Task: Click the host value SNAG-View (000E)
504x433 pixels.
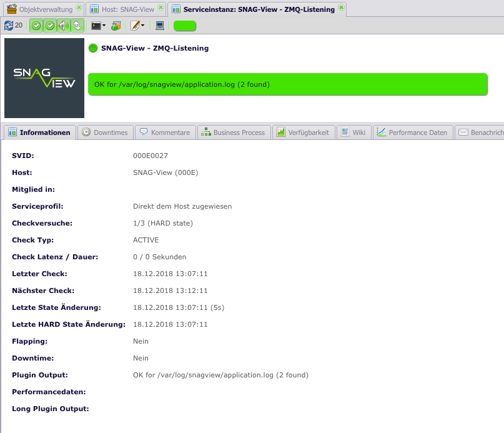Action: click(166, 172)
